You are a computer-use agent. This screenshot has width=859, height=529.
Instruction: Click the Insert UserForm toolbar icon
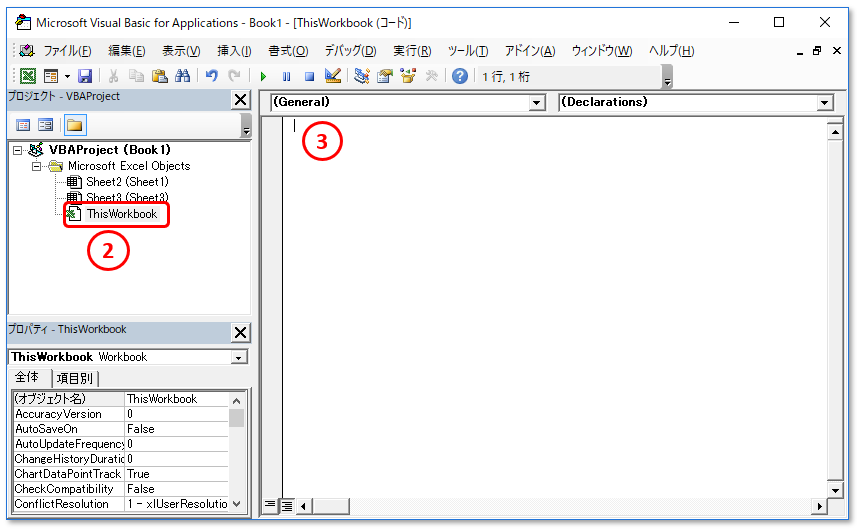click(x=51, y=76)
